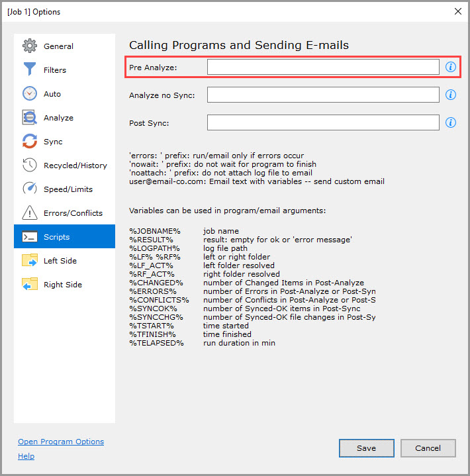The height and width of the screenshot is (476, 470).
Task: Click the Sync arrows icon
Action: coord(30,142)
